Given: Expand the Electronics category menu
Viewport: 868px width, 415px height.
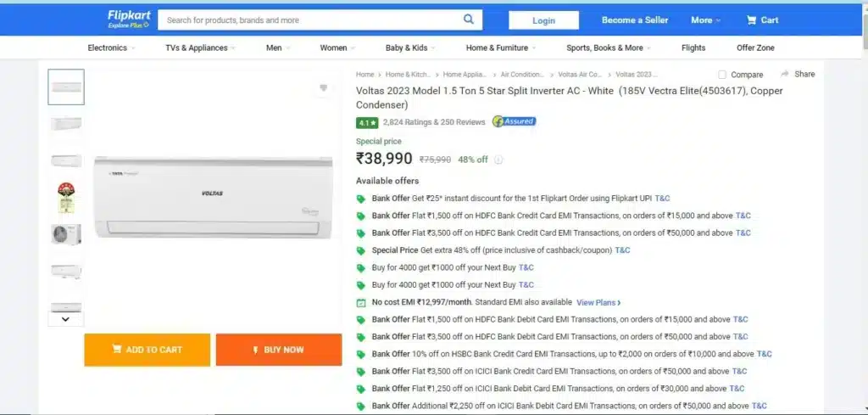Looking at the screenshot, I should pos(111,48).
